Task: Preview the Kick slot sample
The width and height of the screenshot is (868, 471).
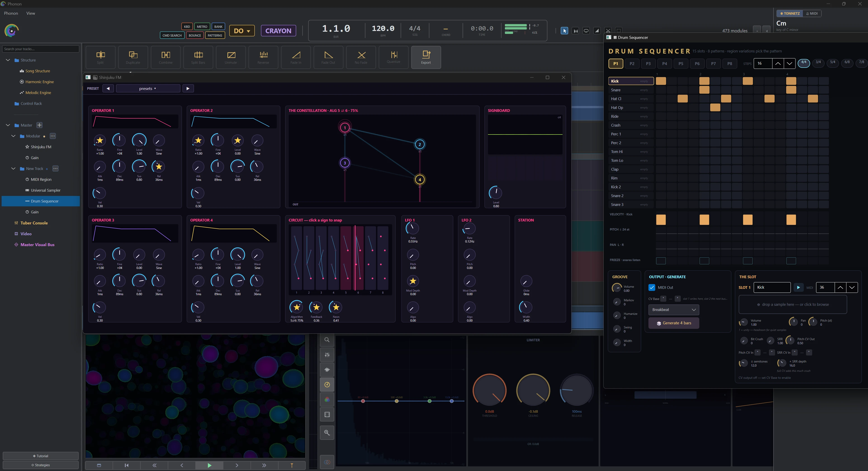Action: (x=798, y=287)
